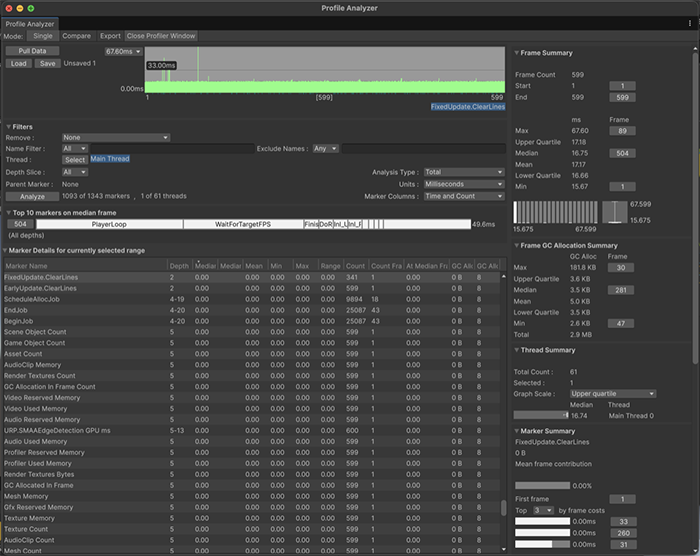Open the Analysis Type dropdown
The height and width of the screenshot is (556, 700).
tap(464, 172)
